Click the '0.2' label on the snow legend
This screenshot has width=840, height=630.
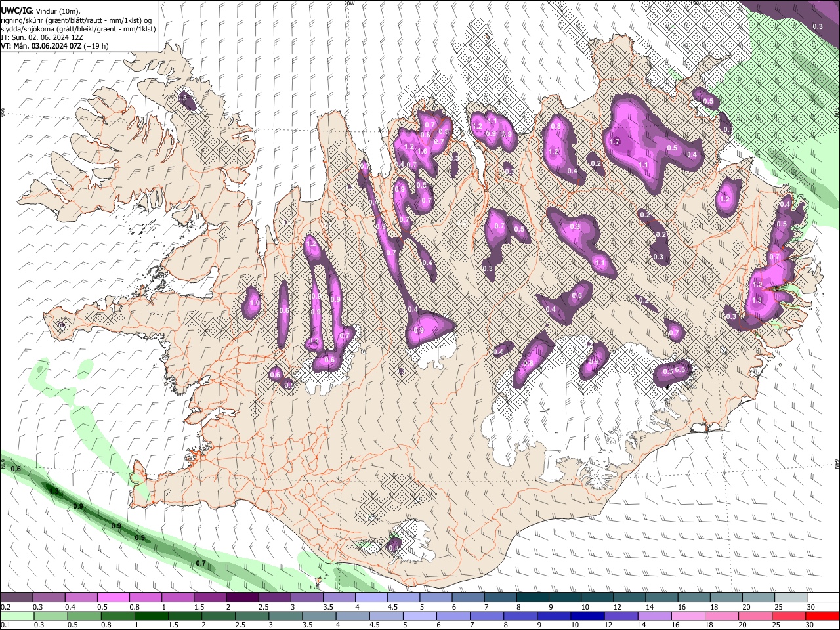pos(6,606)
